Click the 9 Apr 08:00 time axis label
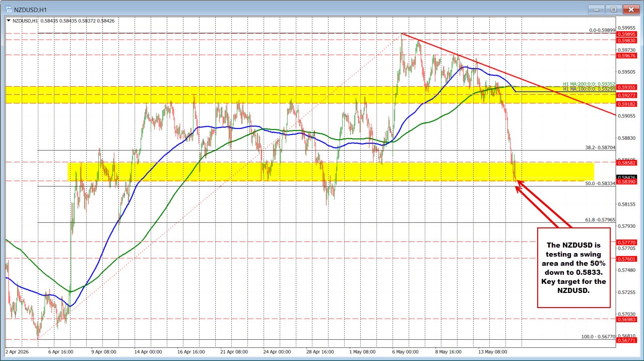Viewport: 644px width, 361px height. pyautogui.click(x=105, y=351)
